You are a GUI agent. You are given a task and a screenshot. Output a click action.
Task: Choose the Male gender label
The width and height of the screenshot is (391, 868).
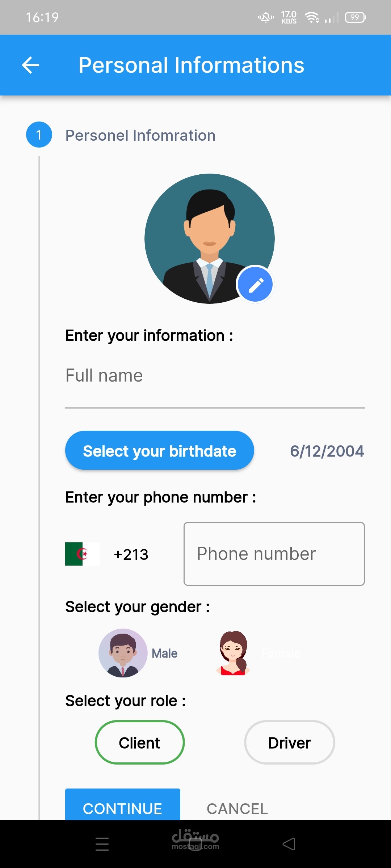coord(165,654)
